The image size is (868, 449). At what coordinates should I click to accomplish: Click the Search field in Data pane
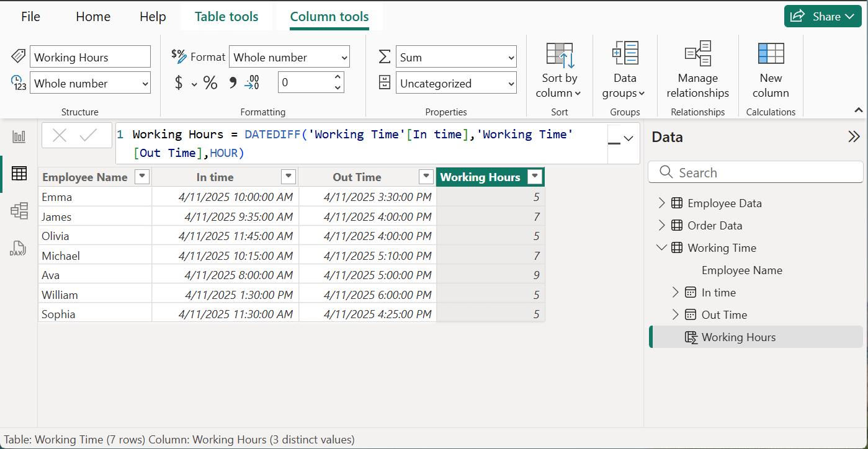point(755,172)
